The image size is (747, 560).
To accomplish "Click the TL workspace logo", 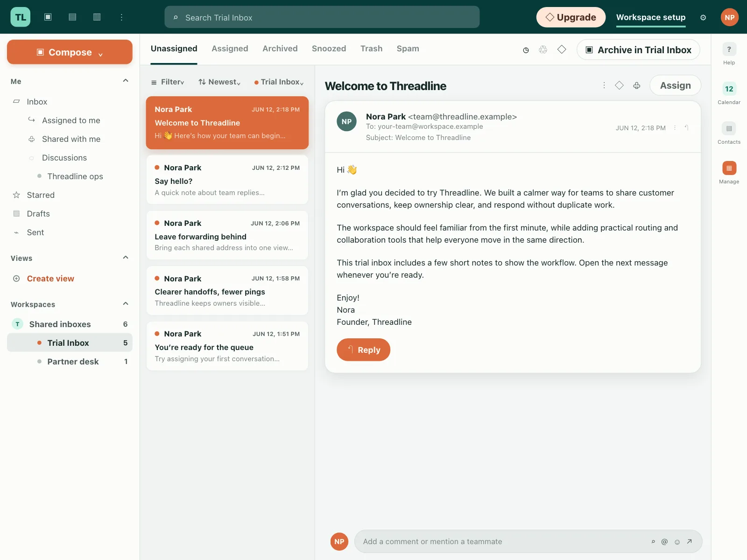I will (x=21, y=17).
